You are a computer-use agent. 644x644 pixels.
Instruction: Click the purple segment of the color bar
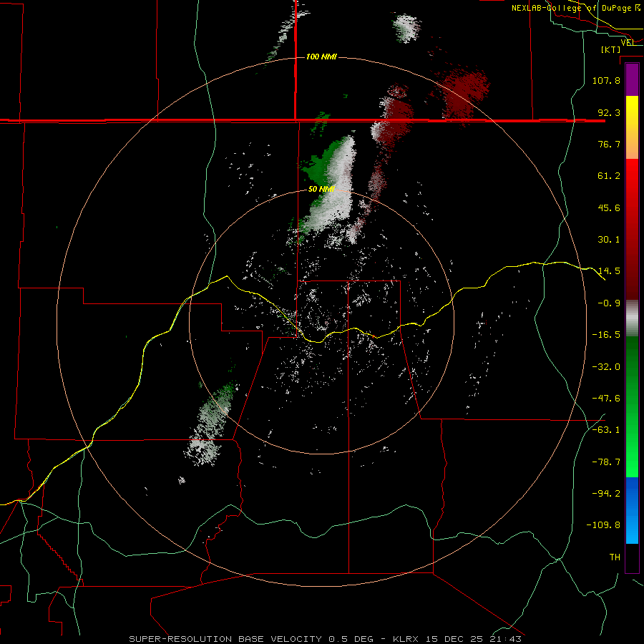(x=632, y=79)
